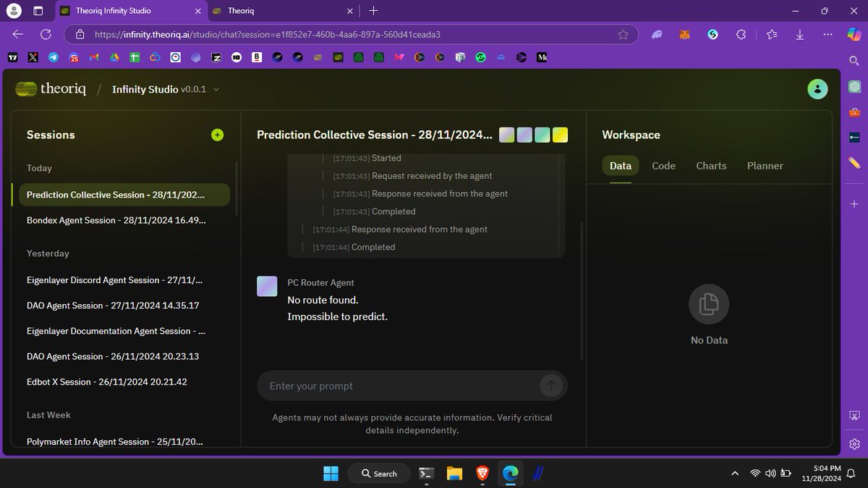Create a new session with green plus icon
Viewport: 868px width, 488px height.
click(217, 135)
